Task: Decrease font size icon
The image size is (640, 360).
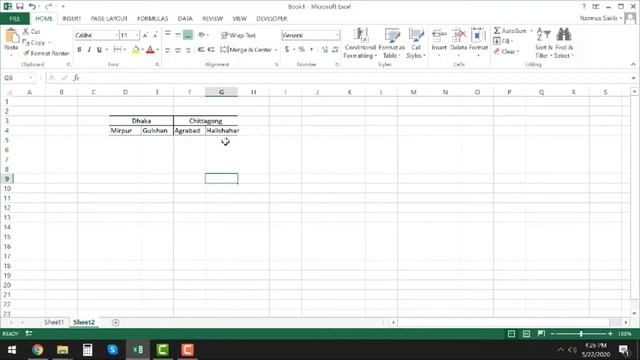Action: (x=155, y=36)
